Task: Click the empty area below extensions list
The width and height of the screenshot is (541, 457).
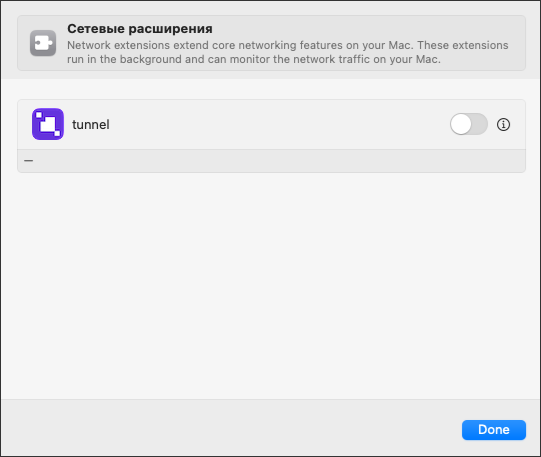Action: (x=271, y=286)
